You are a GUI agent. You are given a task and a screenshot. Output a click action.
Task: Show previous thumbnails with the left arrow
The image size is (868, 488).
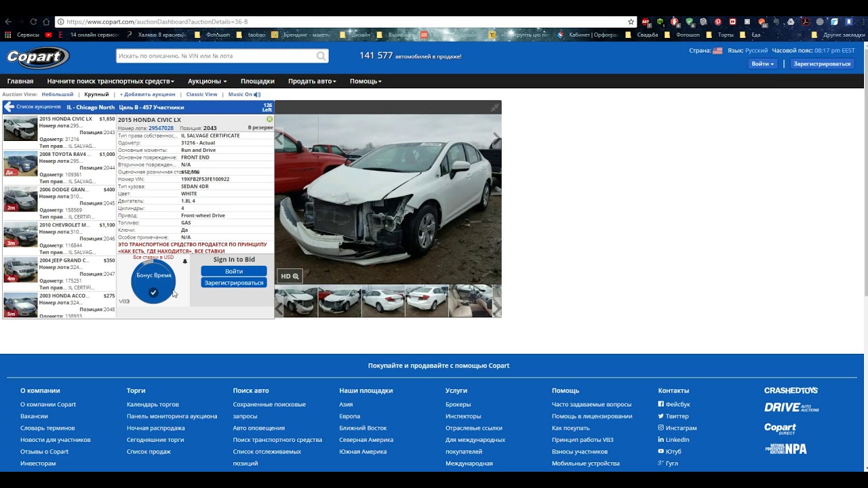pyautogui.click(x=279, y=308)
